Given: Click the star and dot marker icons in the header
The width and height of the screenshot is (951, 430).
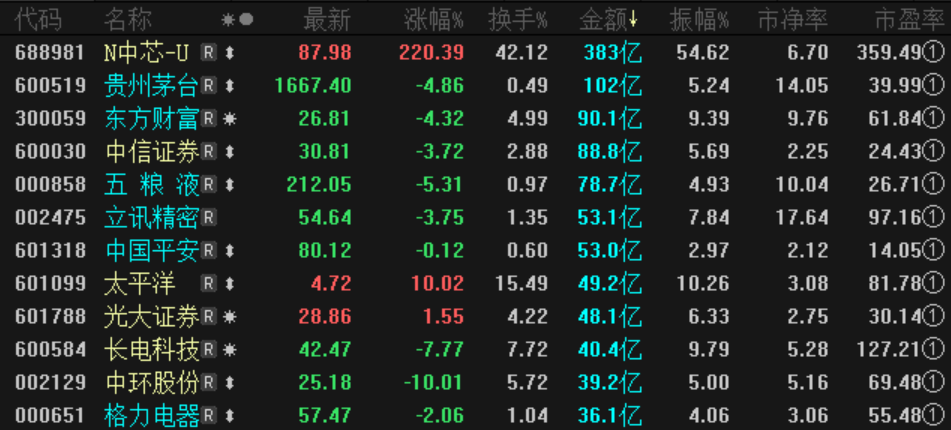Looking at the screenshot, I should [x=237, y=20].
